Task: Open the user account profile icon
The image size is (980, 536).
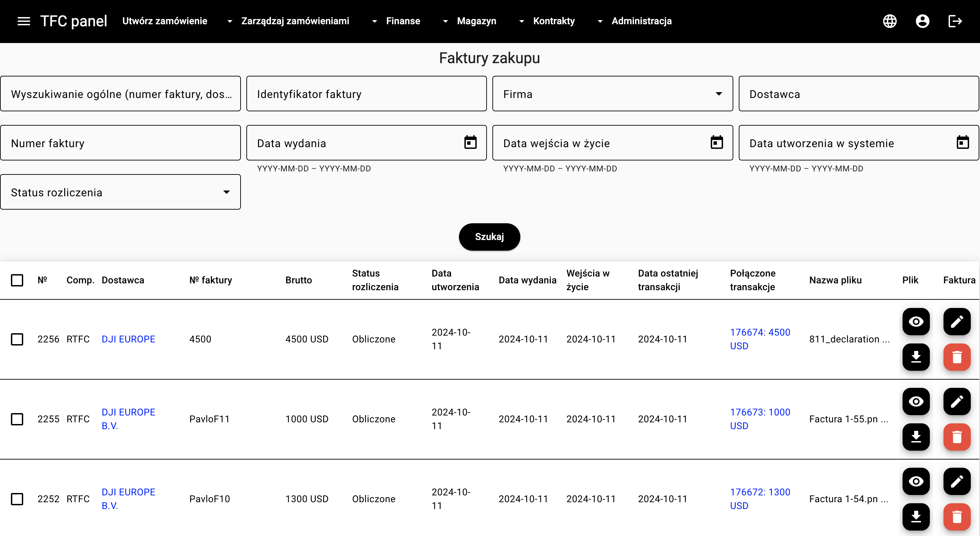Action: click(x=922, y=21)
